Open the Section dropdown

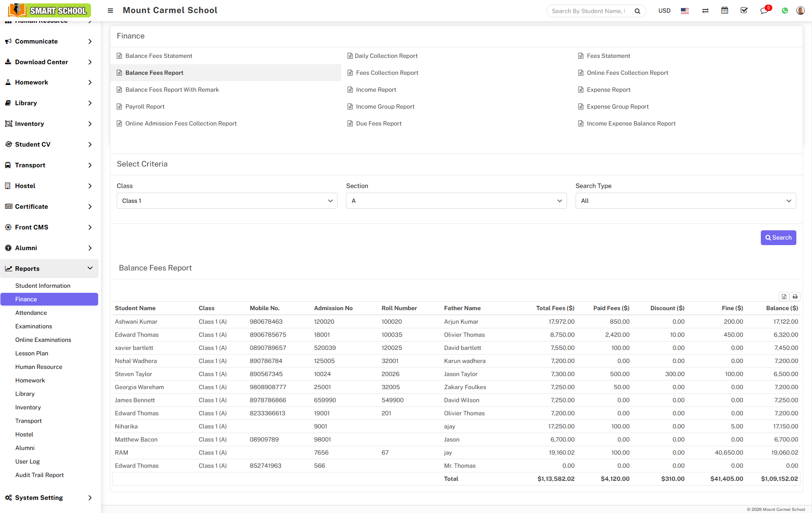pyautogui.click(x=456, y=201)
